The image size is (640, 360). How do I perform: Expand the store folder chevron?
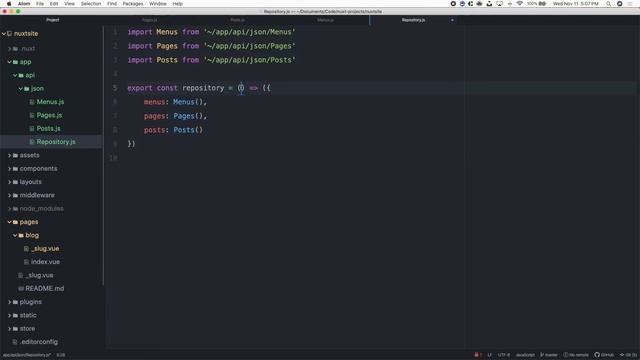9,329
